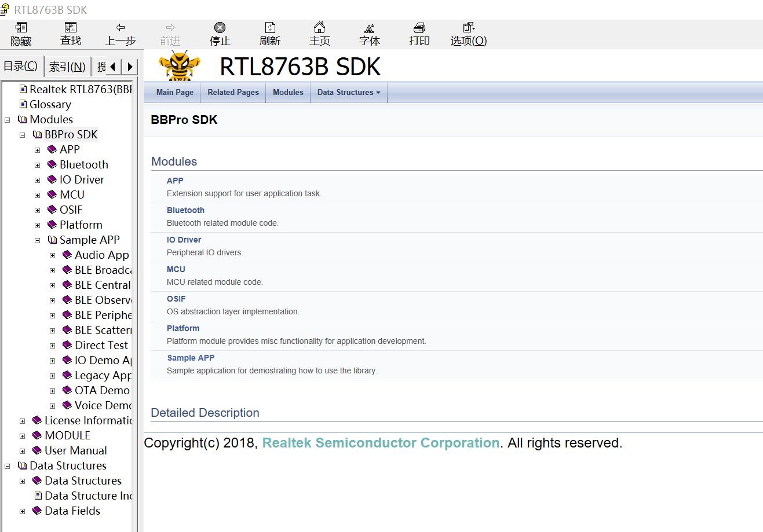Collapse the Sample APP tree node
The height and width of the screenshot is (532, 763).
(x=38, y=240)
